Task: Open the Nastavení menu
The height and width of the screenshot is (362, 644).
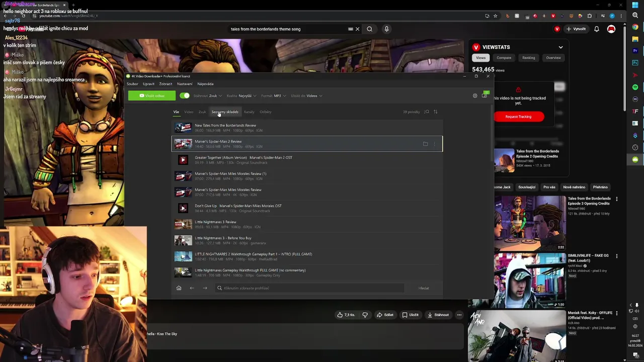Action: [x=185, y=84]
